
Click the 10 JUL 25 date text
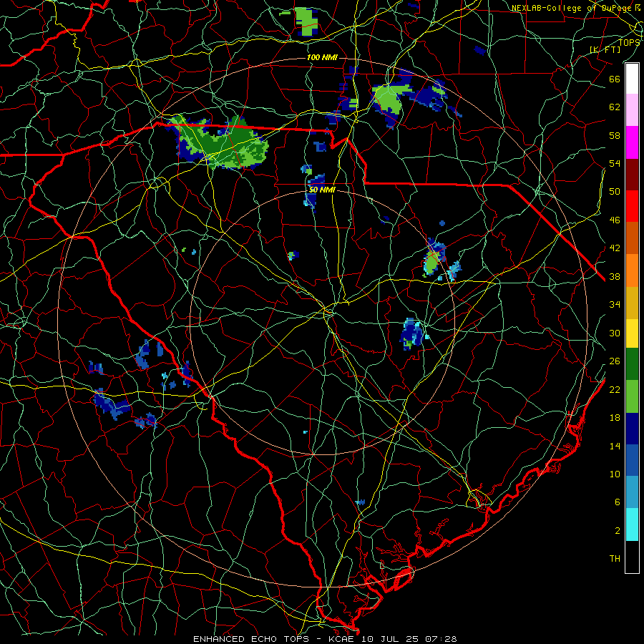390,639
